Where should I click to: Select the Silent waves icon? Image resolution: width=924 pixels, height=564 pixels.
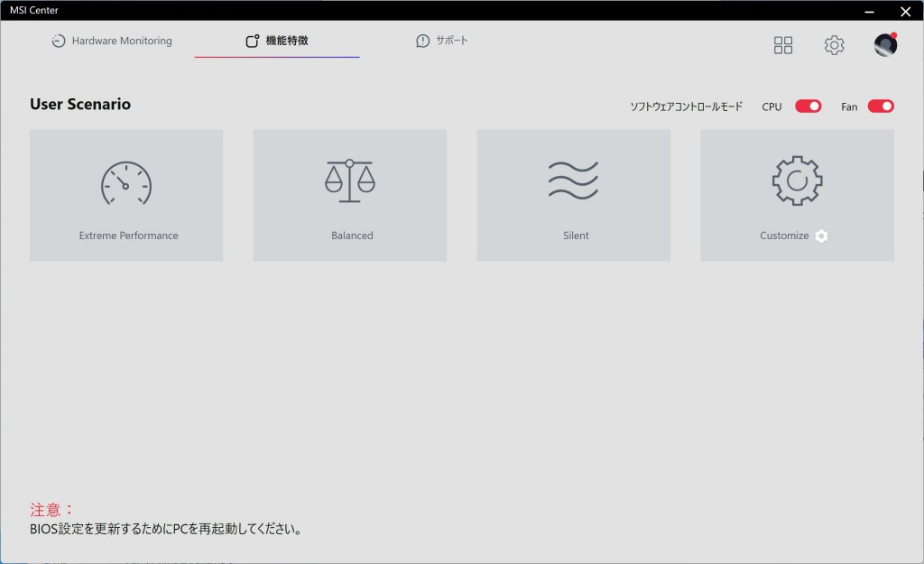click(x=573, y=180)
